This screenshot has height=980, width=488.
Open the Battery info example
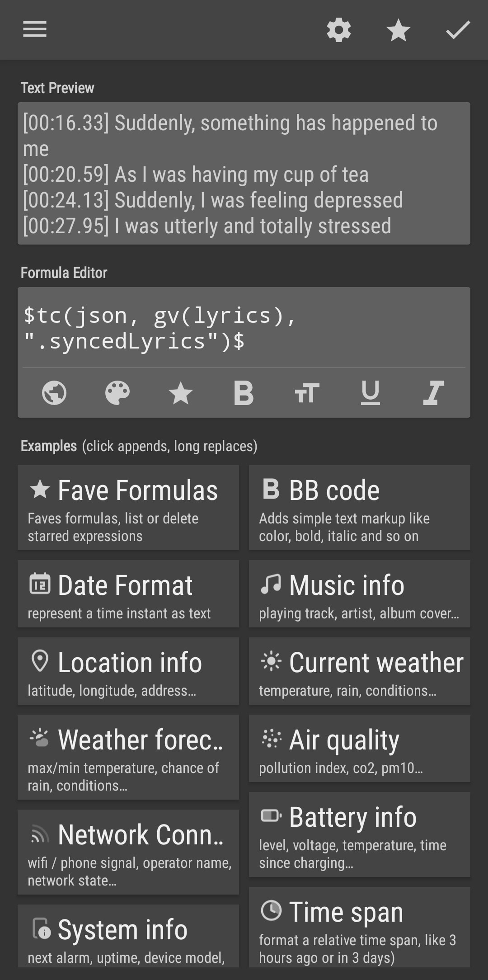tap(360, 834)
